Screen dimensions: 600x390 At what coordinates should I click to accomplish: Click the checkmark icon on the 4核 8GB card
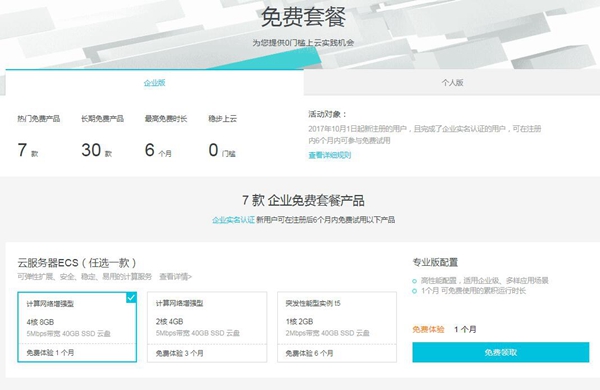(131, 297)
